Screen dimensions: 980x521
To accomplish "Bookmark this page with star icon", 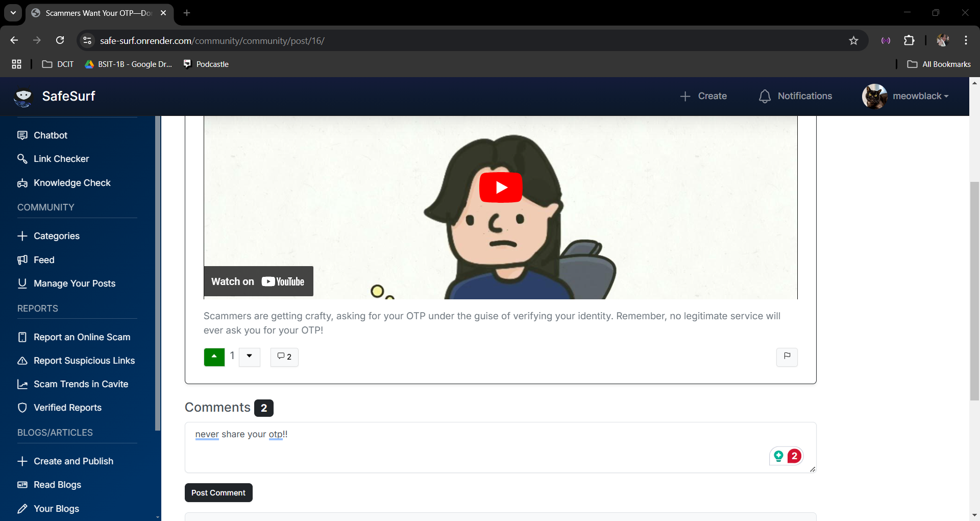I will coord(853,40).
